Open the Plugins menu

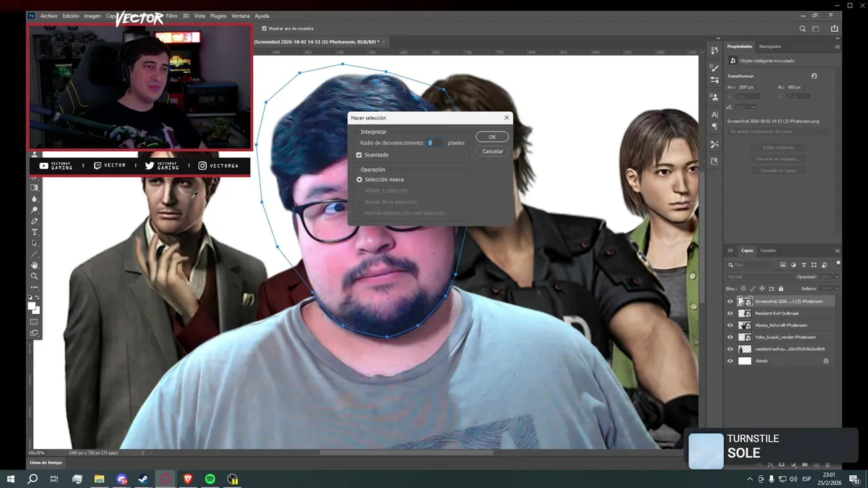[218, 16]
